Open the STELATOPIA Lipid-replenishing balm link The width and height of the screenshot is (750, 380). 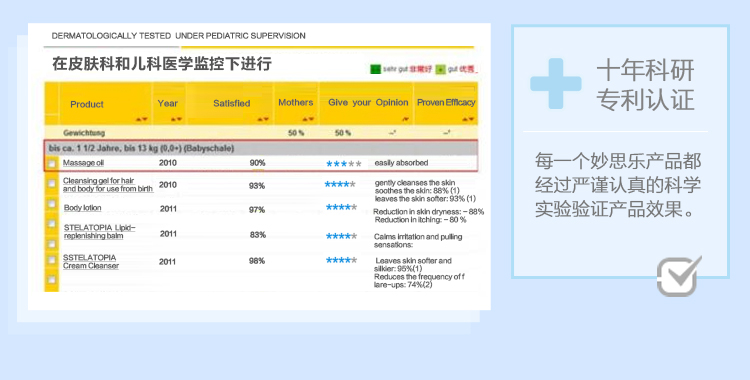coord(99,232)
